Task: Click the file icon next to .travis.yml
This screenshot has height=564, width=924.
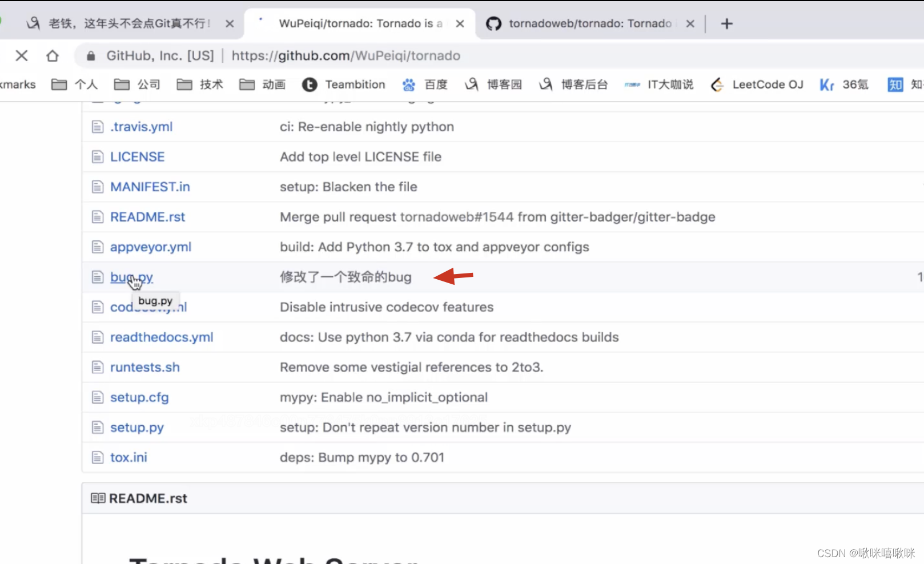Action: [x=98, y=127]
